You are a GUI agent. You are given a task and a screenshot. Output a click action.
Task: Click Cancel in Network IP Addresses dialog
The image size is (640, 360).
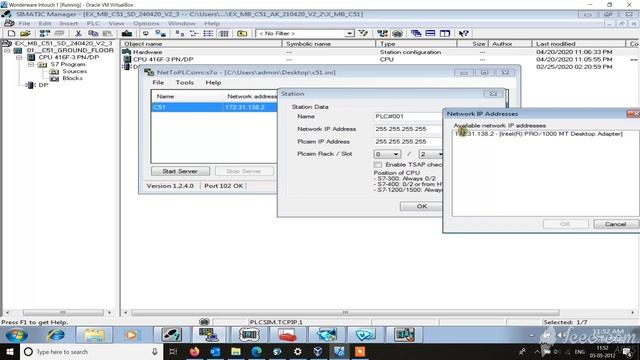pos(615,224)
